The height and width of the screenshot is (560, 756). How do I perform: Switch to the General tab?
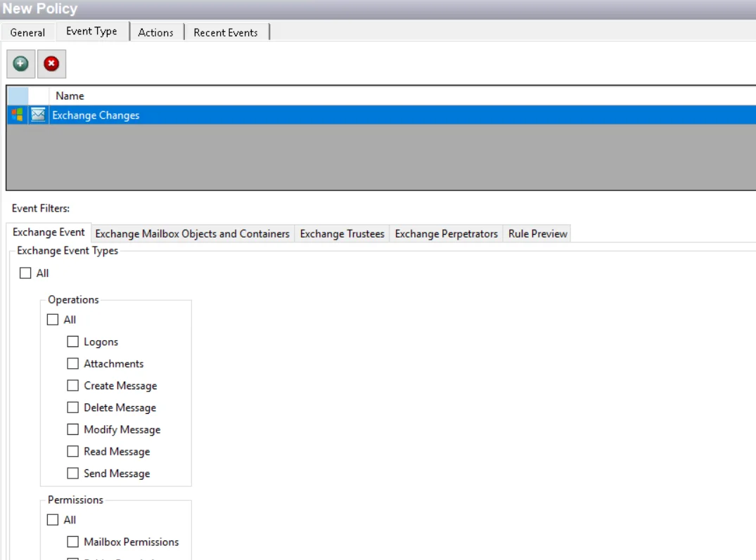(27, 32)
